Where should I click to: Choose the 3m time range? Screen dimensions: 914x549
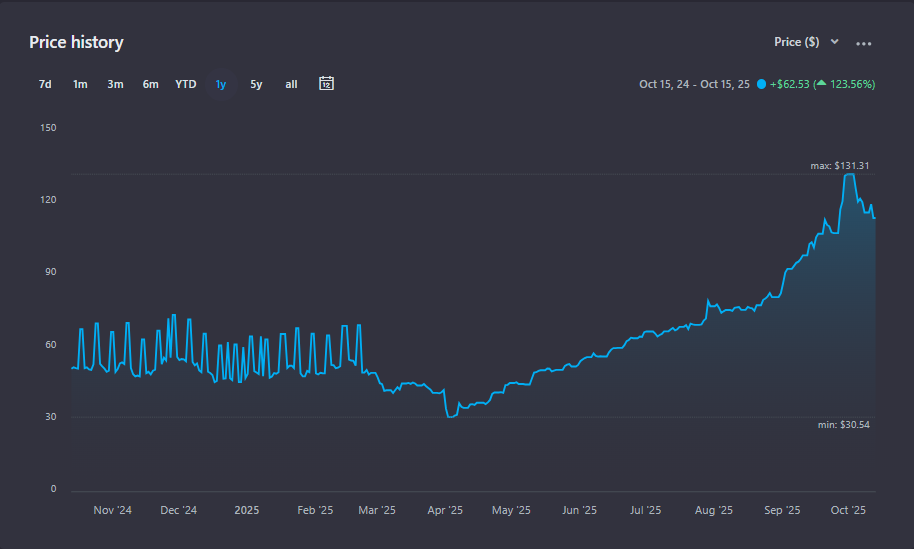pyautogui.click(x=115, y=84)
